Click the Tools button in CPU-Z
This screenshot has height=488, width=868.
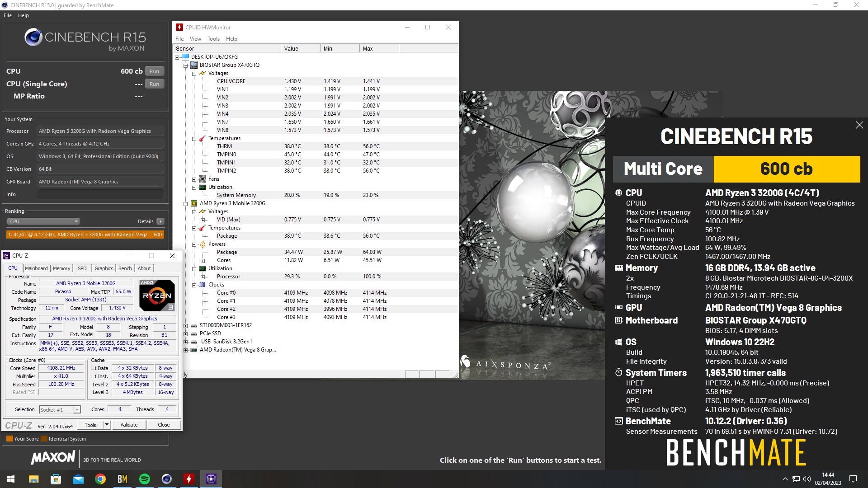90,425
